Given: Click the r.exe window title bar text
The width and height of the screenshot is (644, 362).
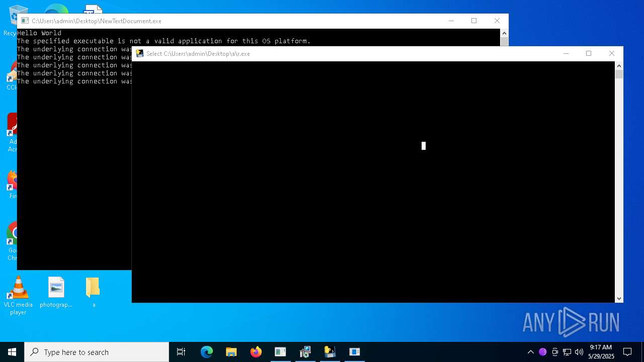Looking at the screenshot, I should pyautogui.click(x=198, y=54).
